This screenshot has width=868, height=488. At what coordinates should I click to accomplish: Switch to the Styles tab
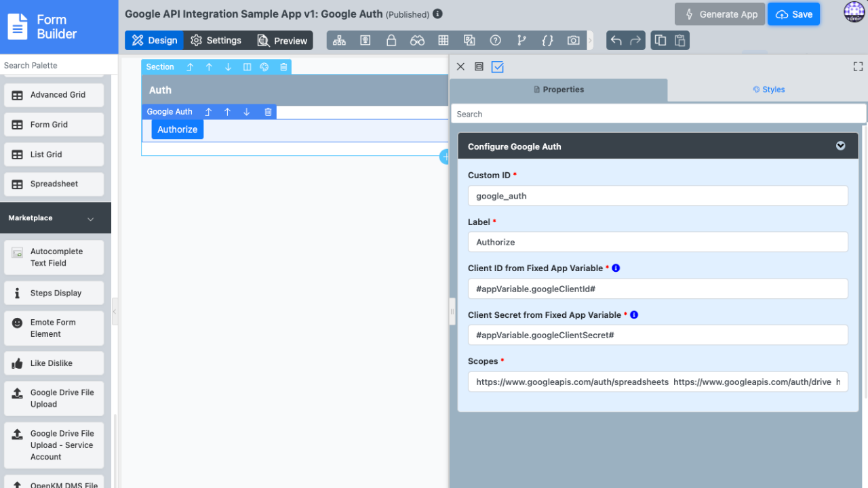tap(768, 89)
